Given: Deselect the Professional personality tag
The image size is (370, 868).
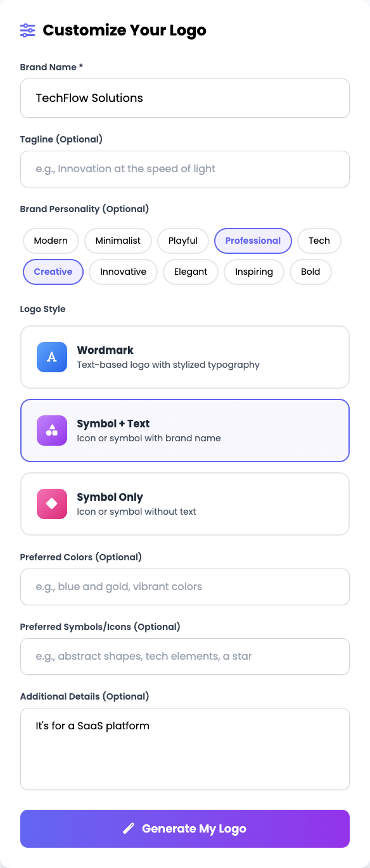Looking at the screenshot, I should pos(253,241).
